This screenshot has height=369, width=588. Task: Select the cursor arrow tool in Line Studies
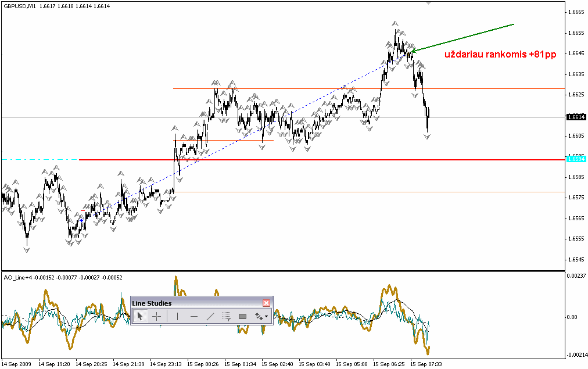click(139, 317)
